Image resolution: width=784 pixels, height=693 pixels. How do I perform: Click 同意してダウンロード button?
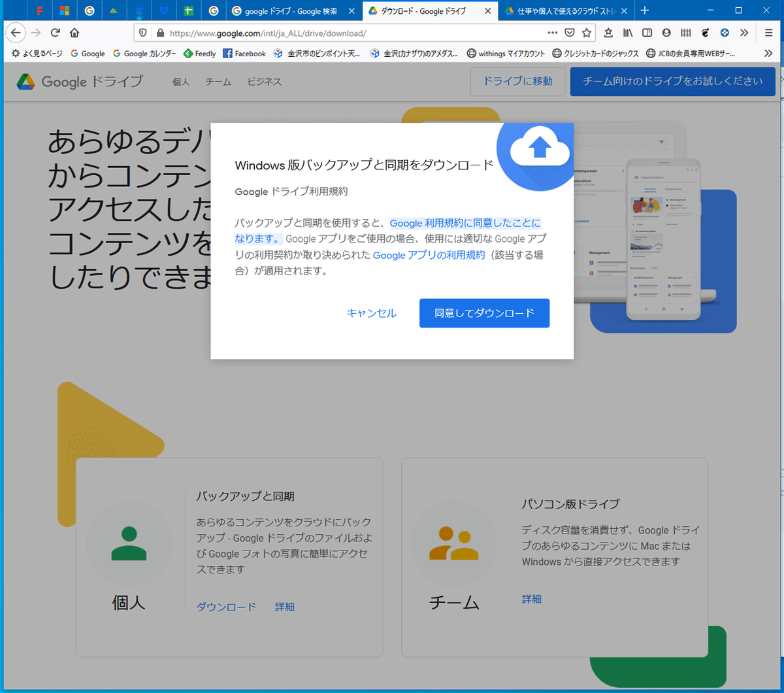click(484, 313)
